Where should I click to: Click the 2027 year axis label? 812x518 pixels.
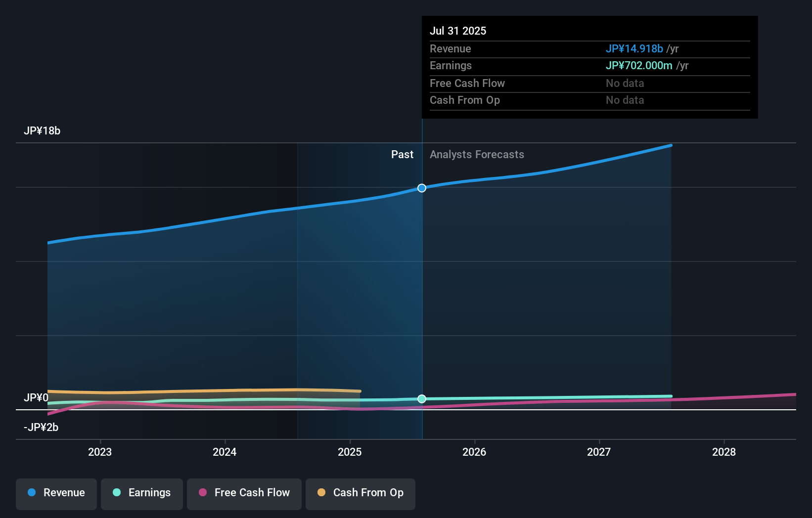(599, 452)
